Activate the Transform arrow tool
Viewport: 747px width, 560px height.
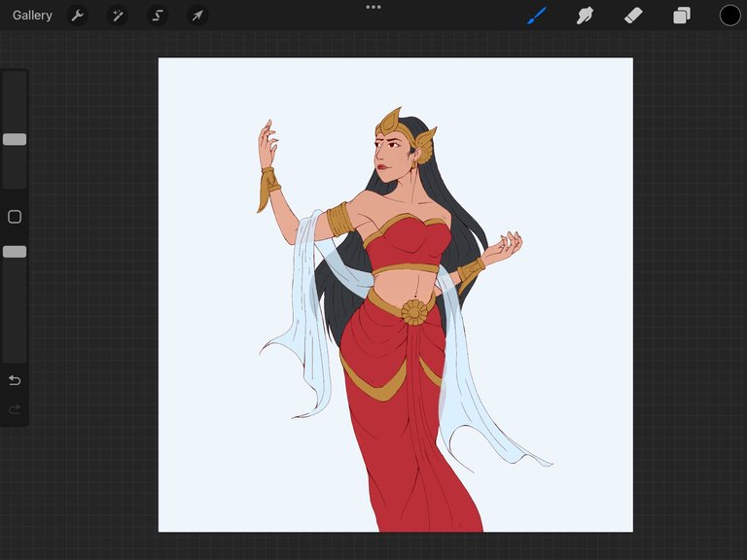coord(197,16)
